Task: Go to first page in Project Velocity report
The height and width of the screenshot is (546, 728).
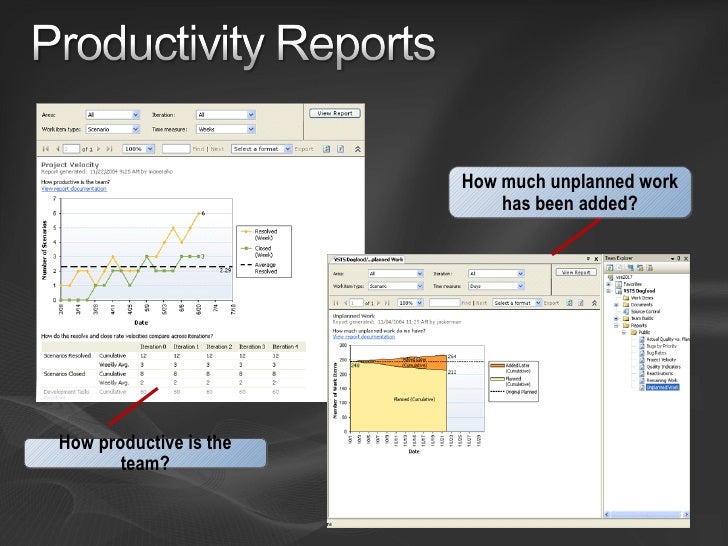Action: pos(46,149)
